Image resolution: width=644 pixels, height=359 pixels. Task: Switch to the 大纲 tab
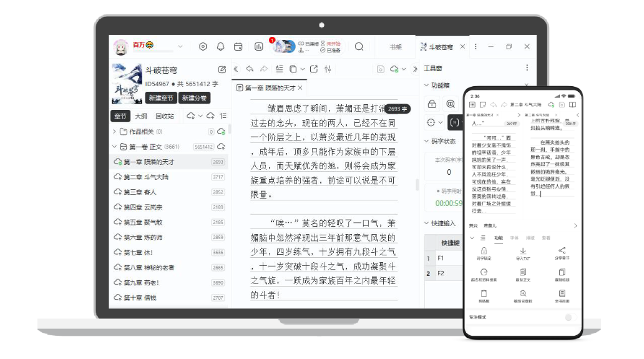[x=141, y=116]
